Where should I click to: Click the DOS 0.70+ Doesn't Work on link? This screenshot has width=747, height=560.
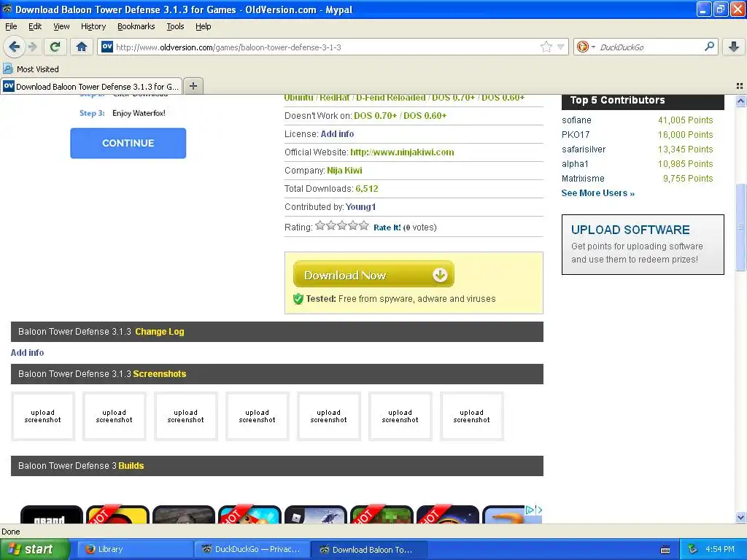[x=376, y=116]
